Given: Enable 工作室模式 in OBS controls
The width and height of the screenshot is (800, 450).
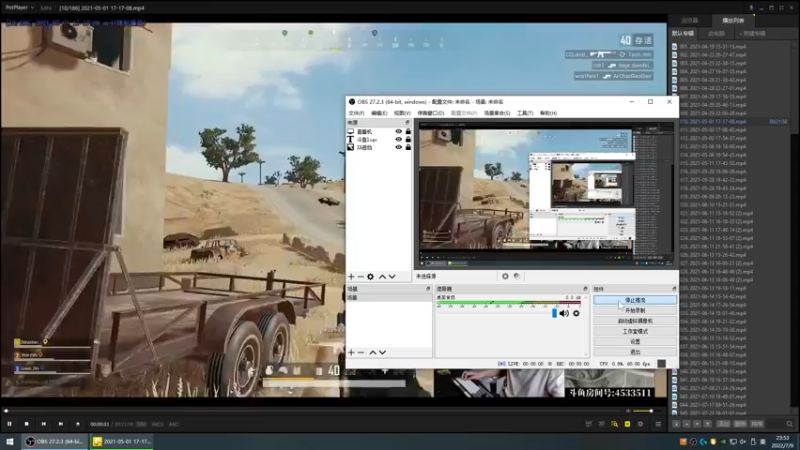Looking at the screenshot, I should coord(635,331).
